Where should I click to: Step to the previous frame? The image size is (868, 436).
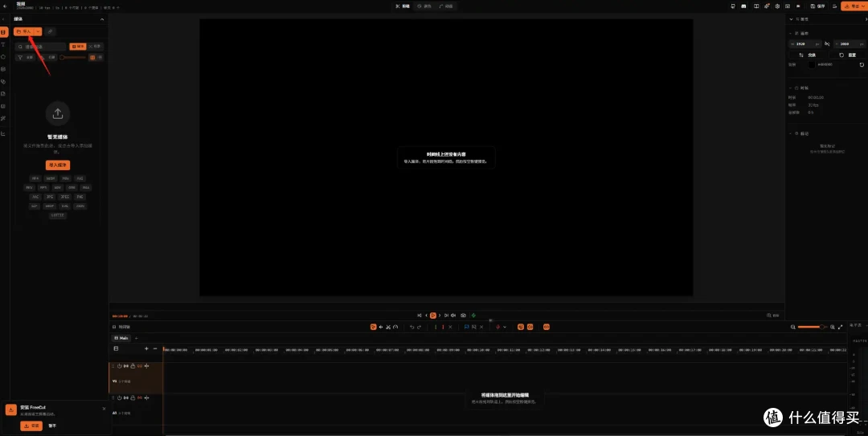[x=426, y=316]
